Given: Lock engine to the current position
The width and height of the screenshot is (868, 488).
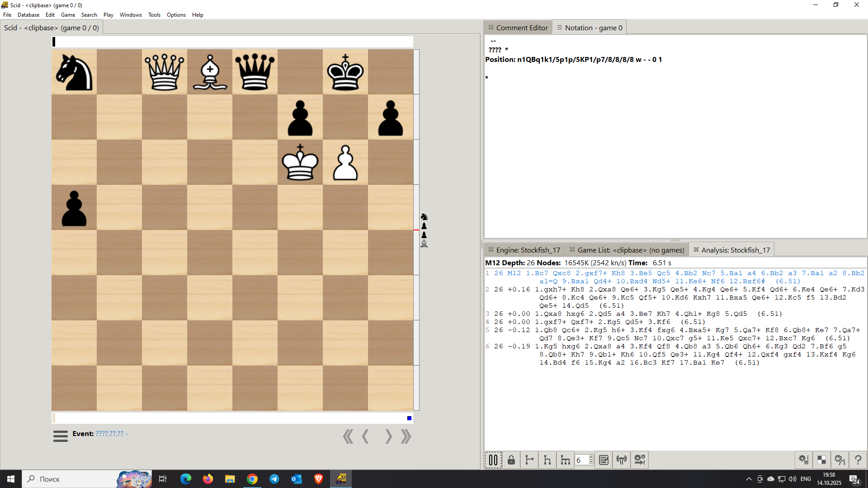Looking at the screenshot, I should (x=511, y=460).
